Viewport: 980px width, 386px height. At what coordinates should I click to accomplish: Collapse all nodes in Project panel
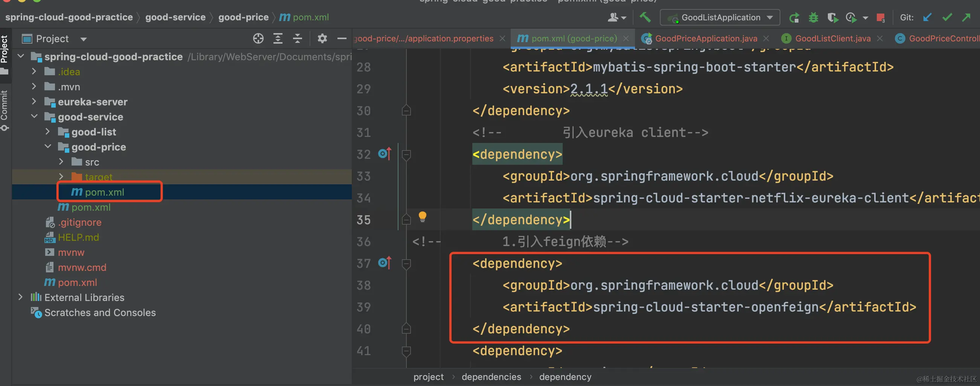point(298,38)
